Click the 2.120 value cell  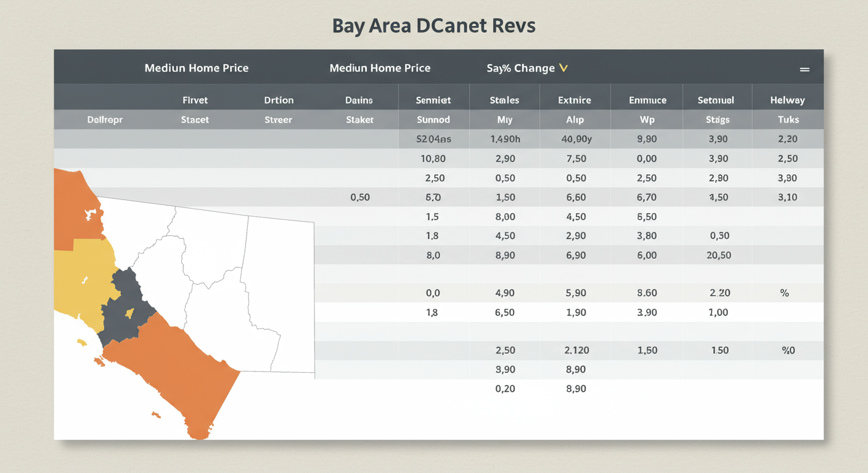click(x=576, y=350)
